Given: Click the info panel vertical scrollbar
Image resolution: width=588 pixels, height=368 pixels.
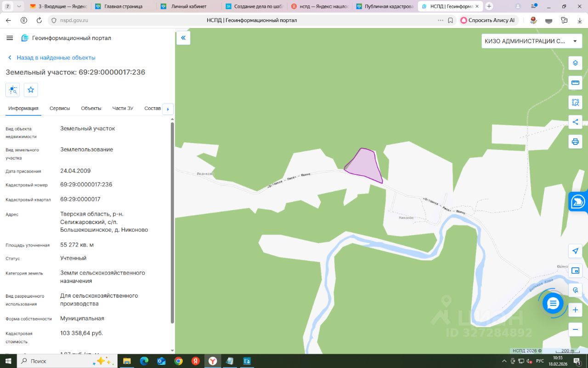Looking at the screenshot, I should coord(172,223).
